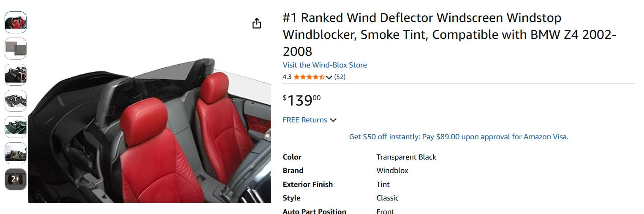
Task: Visit the Wind-Blox Store link
Action: click(324, 65)
